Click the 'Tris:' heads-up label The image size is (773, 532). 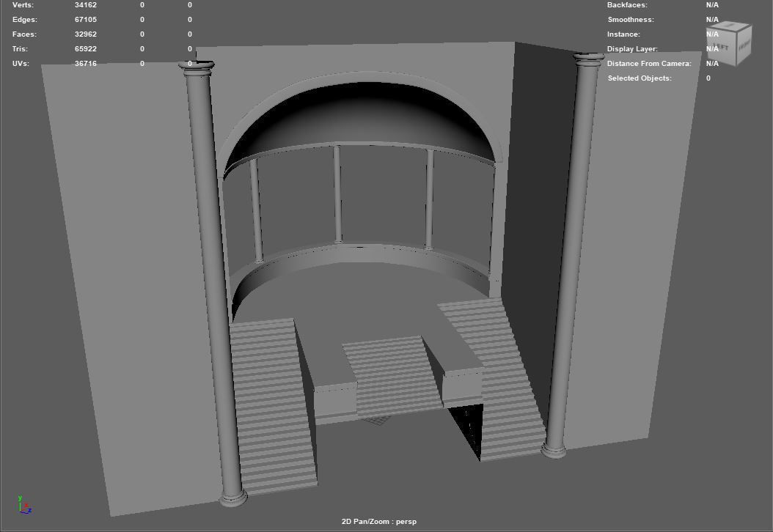pyautogui.click(x=20, y=49)
